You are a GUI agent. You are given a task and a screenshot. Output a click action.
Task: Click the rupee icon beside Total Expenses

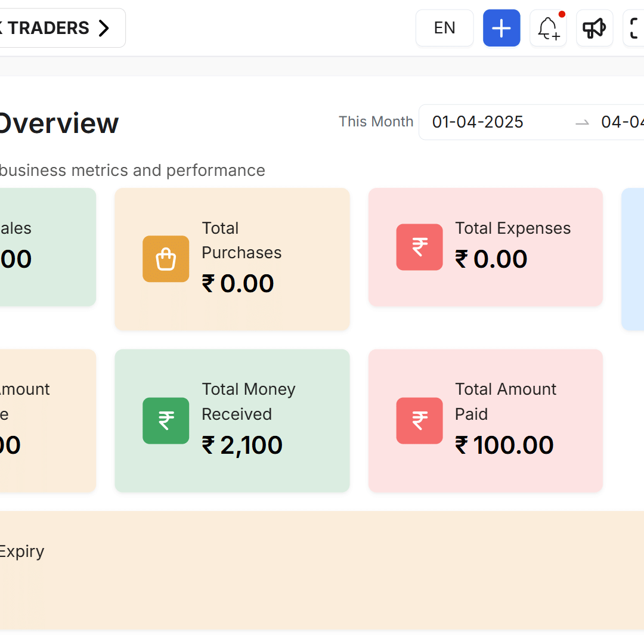(x=419, y=247)
